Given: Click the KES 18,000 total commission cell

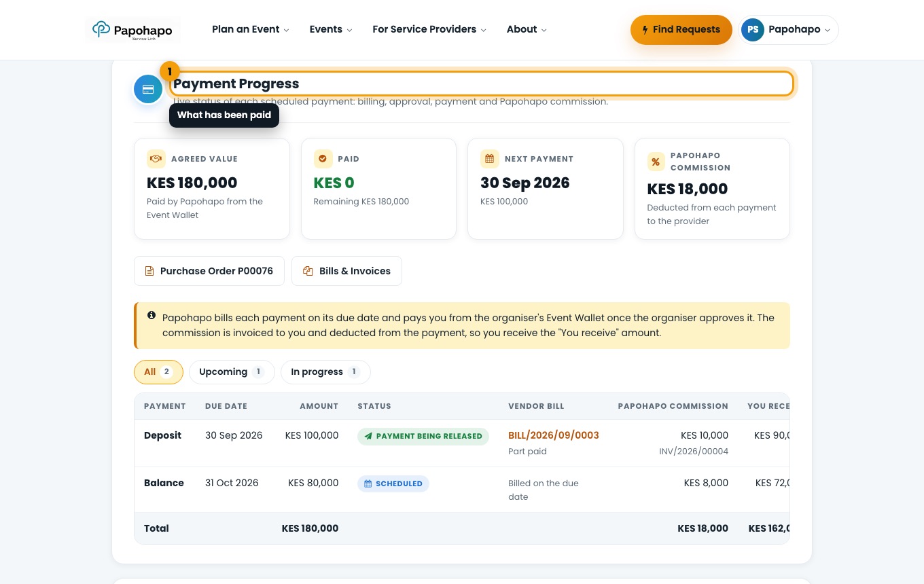Looking at the screenshot, I should [703, 528].
